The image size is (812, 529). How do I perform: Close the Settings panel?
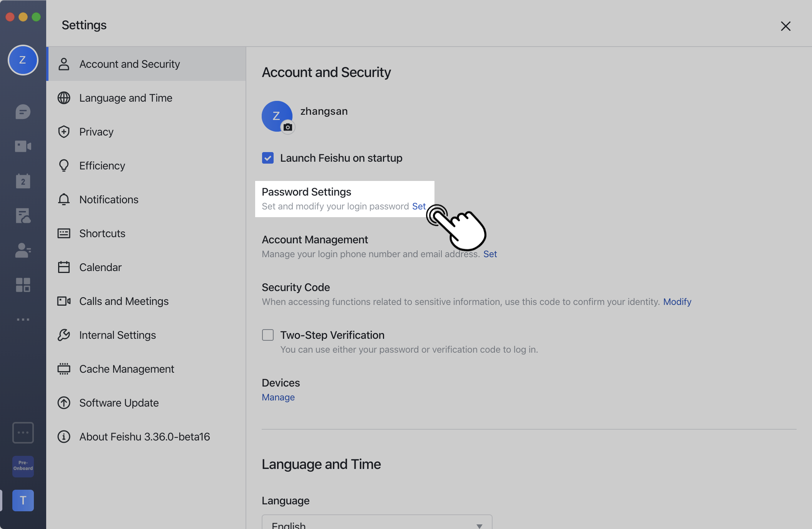point(785,26)
